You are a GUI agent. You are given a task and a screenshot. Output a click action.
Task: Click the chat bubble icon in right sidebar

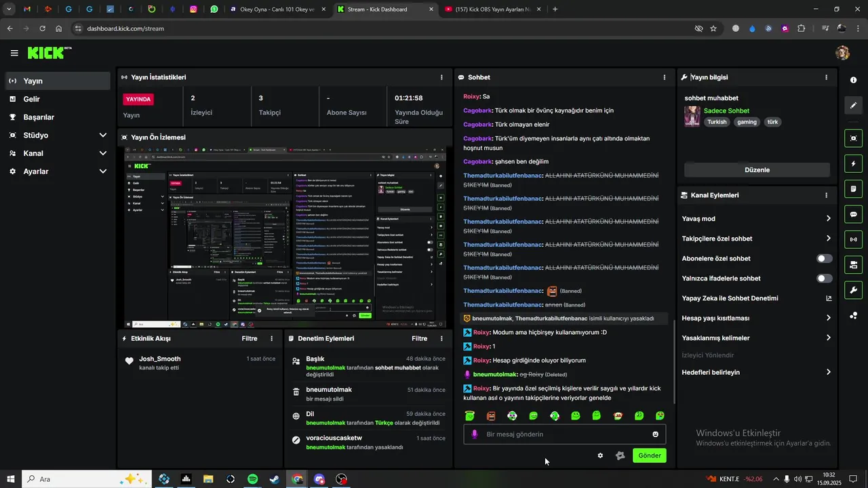pos(853,214)
